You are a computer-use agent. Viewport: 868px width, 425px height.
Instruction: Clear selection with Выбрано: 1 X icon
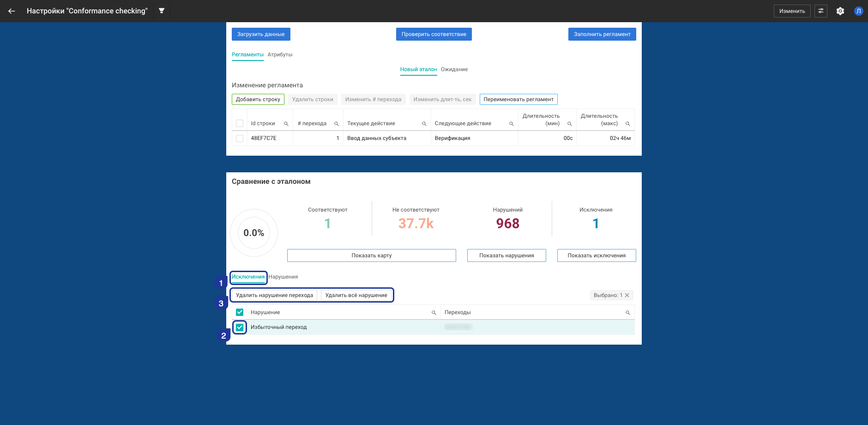(x=627, y=295)
